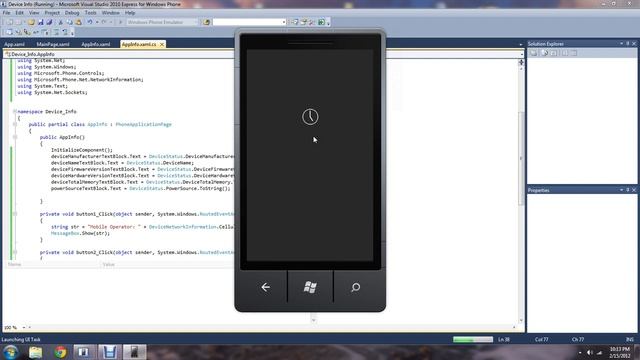Click last icon in text editor toolbar
This screenshot has height=360, width=640.
coord(64,32)
